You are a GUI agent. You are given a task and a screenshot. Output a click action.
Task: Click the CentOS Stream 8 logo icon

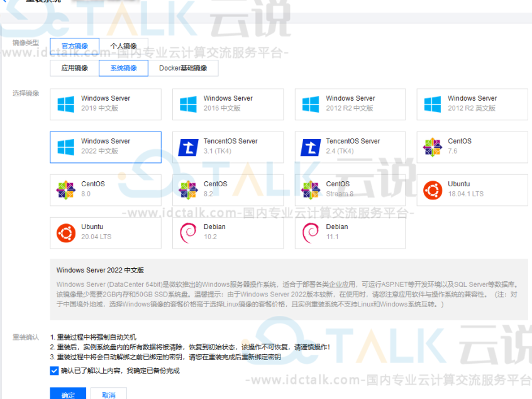311,190
